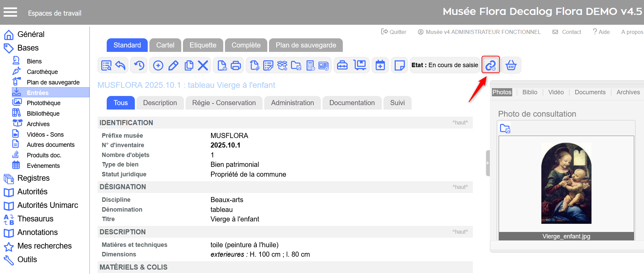Click the plus circle add record icon
This screenshot has width=644, height=274.
pos(158,65)
